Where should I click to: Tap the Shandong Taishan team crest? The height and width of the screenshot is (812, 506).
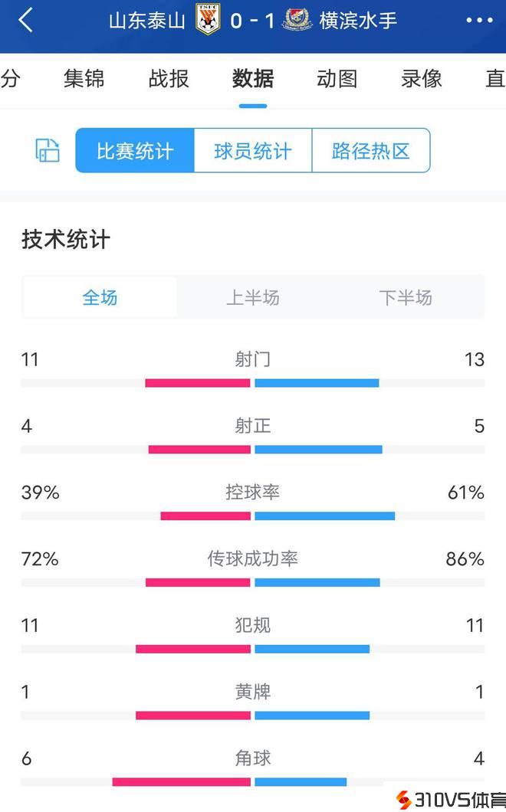point(207,20)
